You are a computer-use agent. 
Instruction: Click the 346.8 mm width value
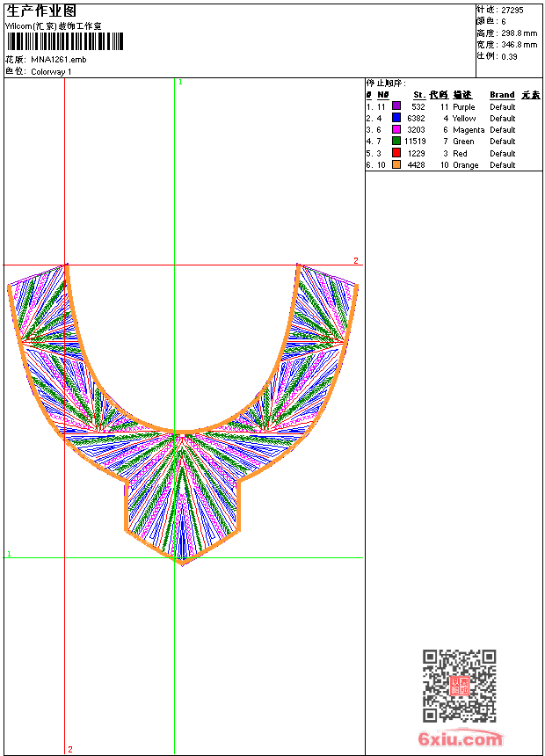[x=519, y=44]
